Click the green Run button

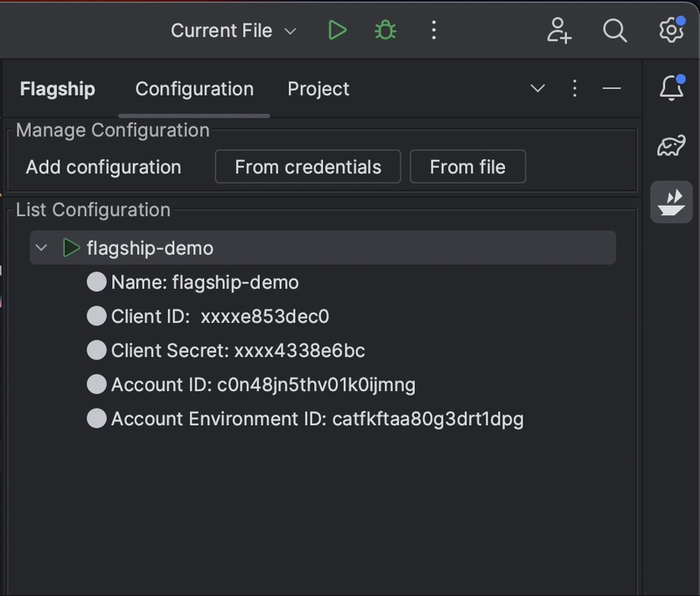coord(337,31)
